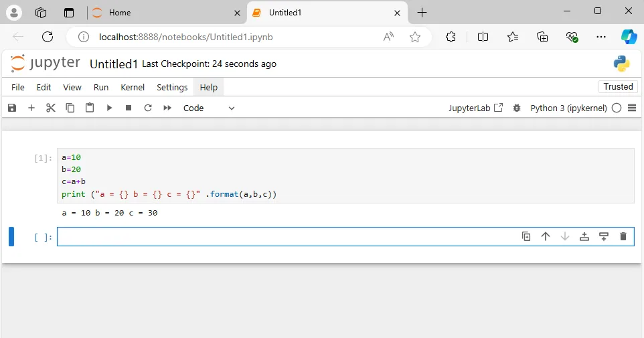
Task: Interrupt the kernel with the stop icon
Action: 129,108
